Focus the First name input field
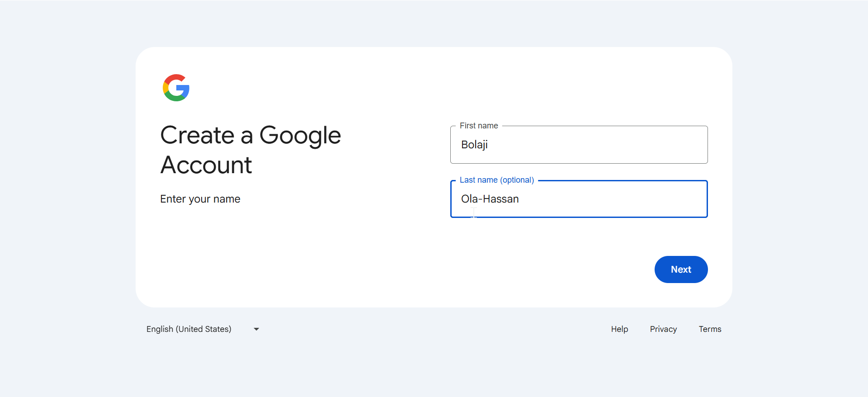Image resolution: width=868 pixels, height=397 pixels. (579, 145)
